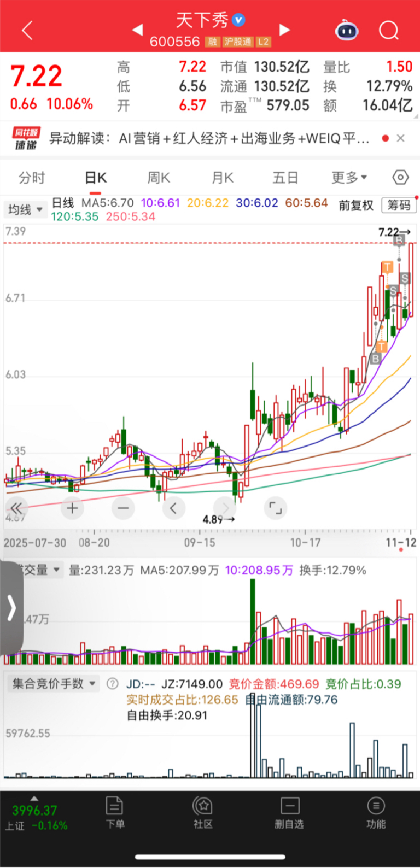Open the 更多 periods dropdown
Image resolution: width=420 pixels, height=868 pixels.
(349, 178)
